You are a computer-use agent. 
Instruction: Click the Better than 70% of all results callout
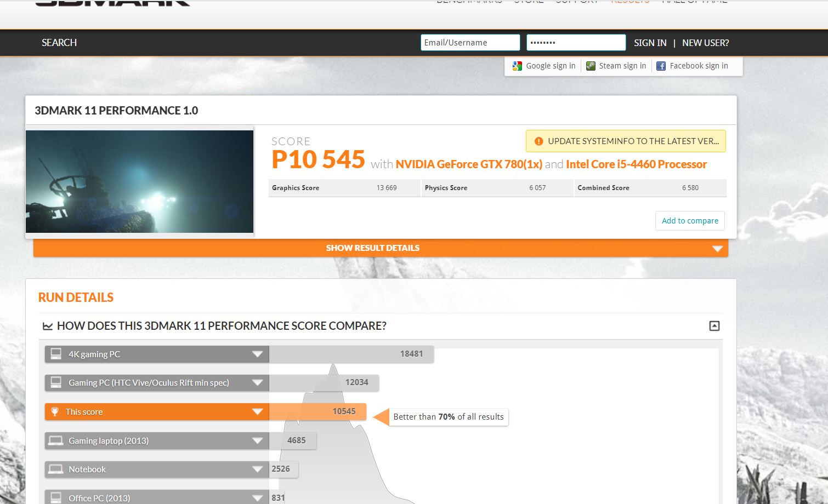[449, 417]
